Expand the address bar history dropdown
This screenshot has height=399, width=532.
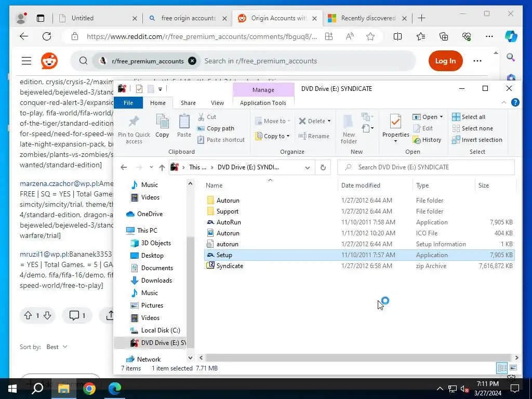pos(308,167)
